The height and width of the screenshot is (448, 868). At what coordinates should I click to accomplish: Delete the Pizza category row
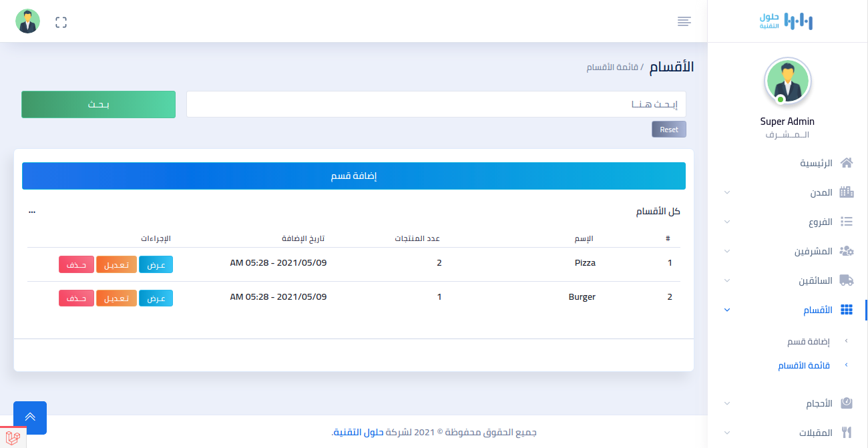(x=75, y=264)
